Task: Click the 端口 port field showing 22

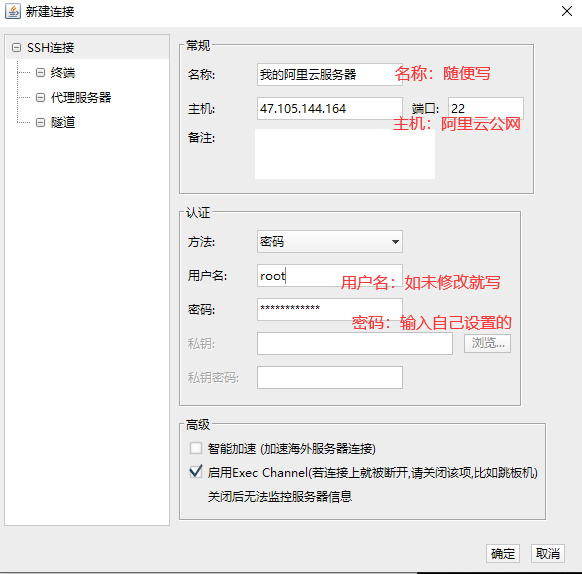Action: [486, 108]
